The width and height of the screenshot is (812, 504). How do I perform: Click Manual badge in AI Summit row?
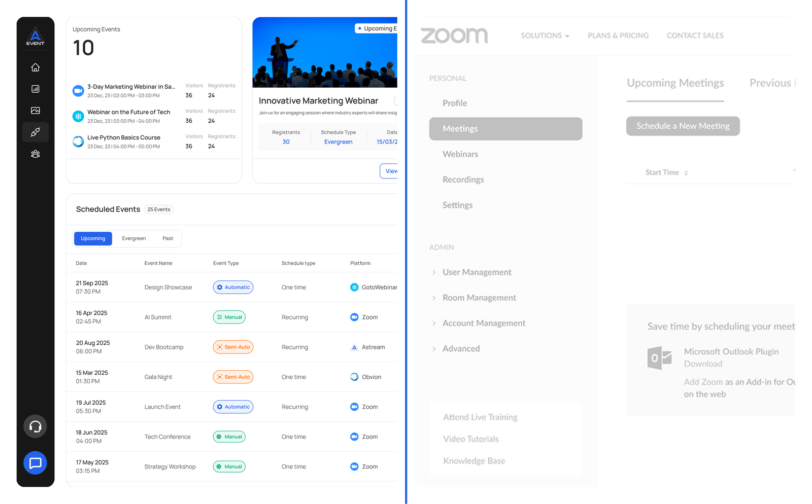[x=229, y=317]
